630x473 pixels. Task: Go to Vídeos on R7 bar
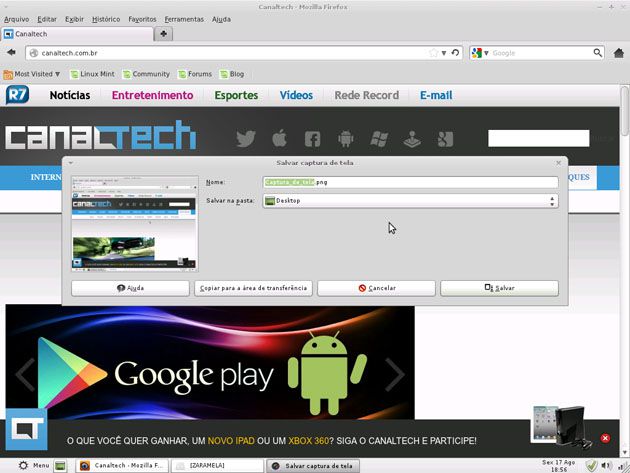pos(296,95)
